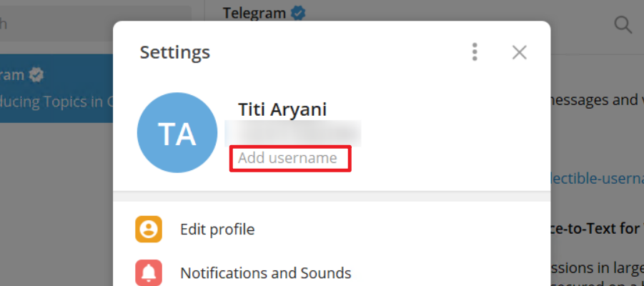This screenshot has height=286, width=644.
Task: Click the blurred phone number under name
Action: pos(292,134)
